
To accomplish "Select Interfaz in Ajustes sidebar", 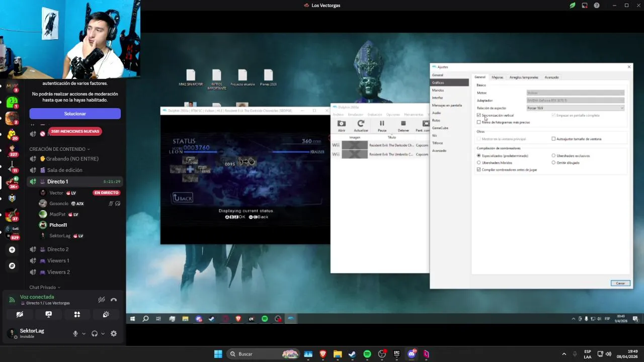I will (437, 98).
